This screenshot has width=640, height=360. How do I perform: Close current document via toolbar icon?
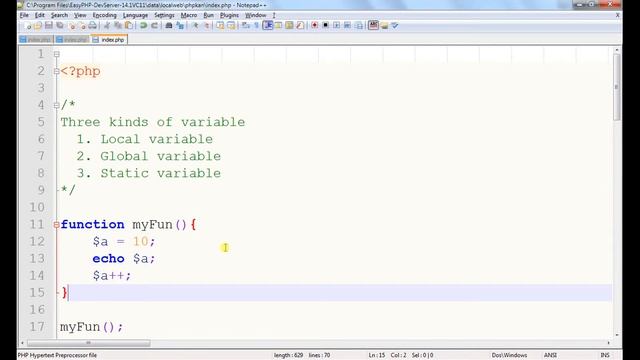pyautogui.click(x=72, y=26)
